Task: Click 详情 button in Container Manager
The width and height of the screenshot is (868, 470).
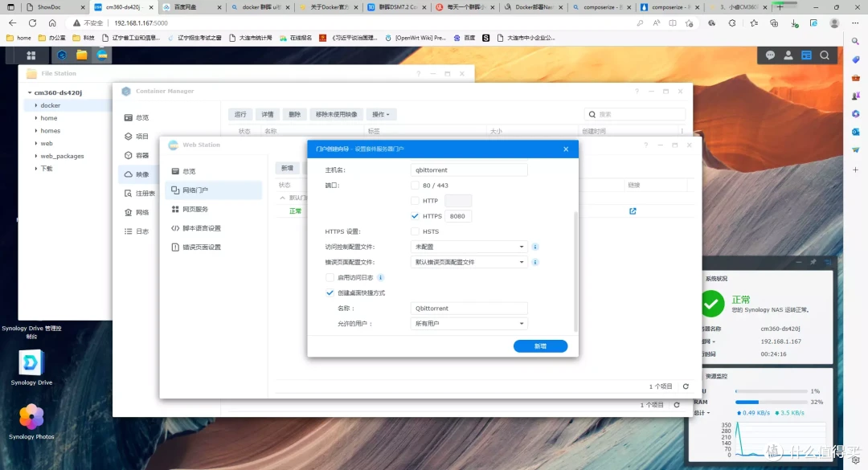Action: pos(268,115)
